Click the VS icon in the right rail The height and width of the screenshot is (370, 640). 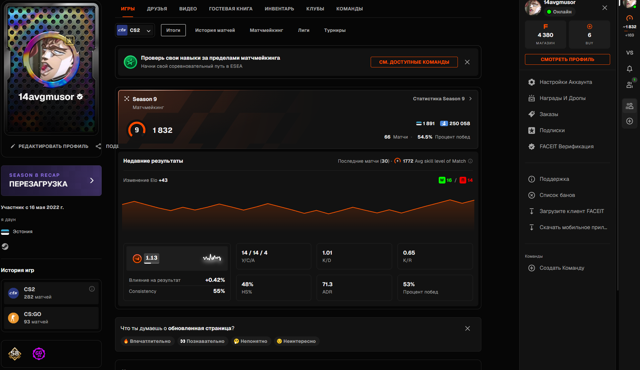[629, 53]
